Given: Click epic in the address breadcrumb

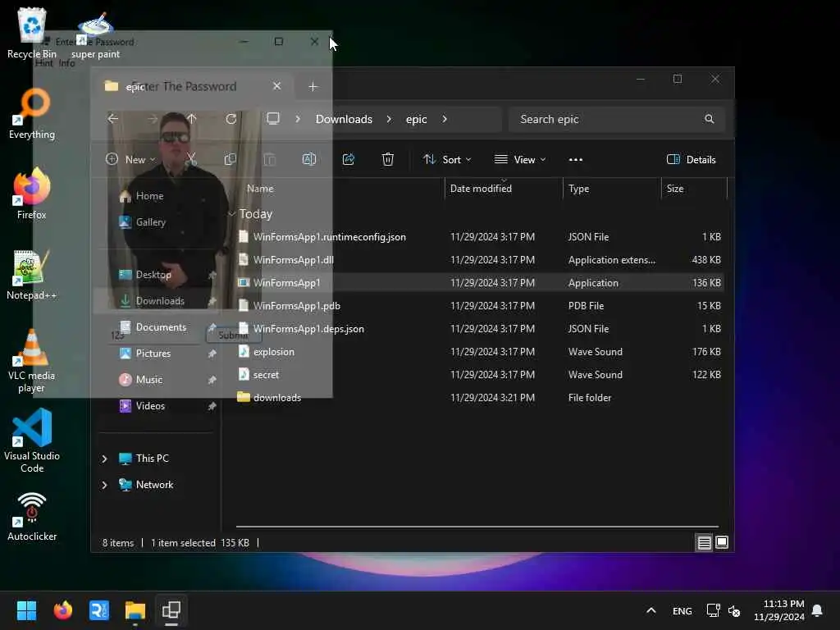Looking at the screenshot, I should point(416,119).
